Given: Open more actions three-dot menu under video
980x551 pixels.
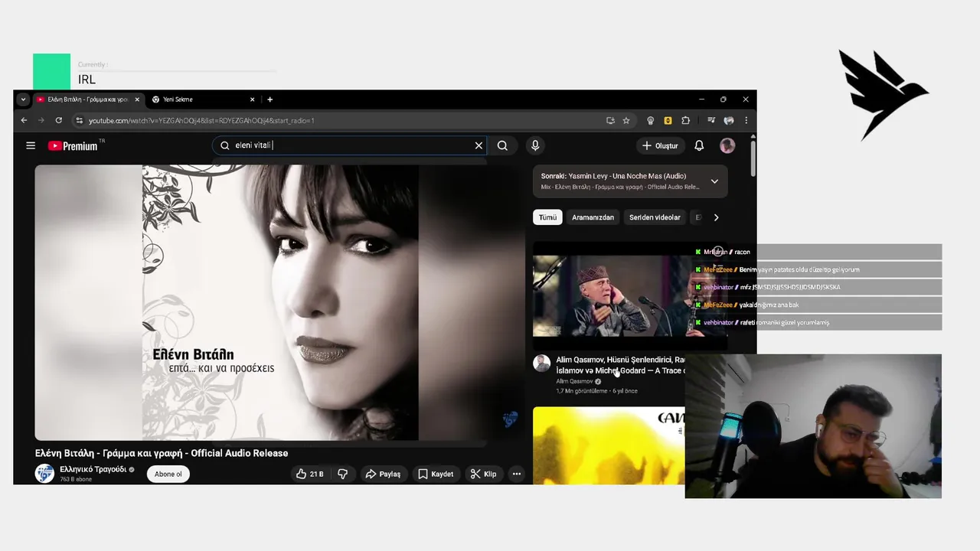Looking at the screenshot, I should [517, 474].
